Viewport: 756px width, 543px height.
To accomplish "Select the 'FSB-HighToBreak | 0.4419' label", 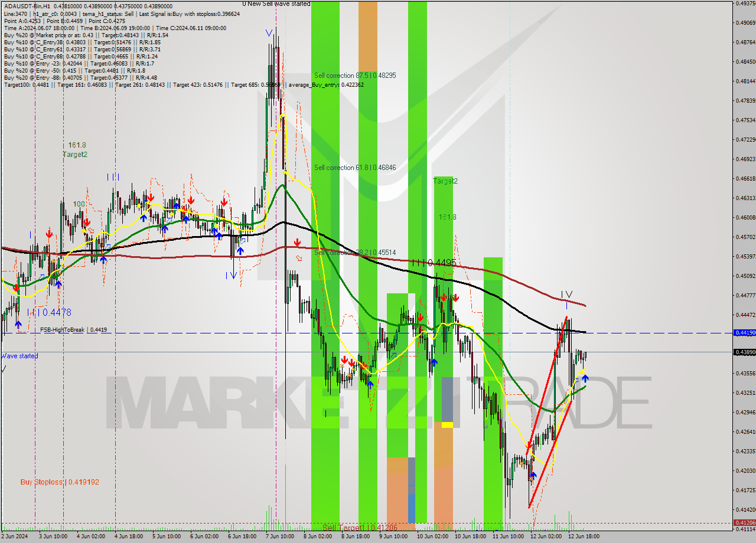I will [x=74, y=330].
